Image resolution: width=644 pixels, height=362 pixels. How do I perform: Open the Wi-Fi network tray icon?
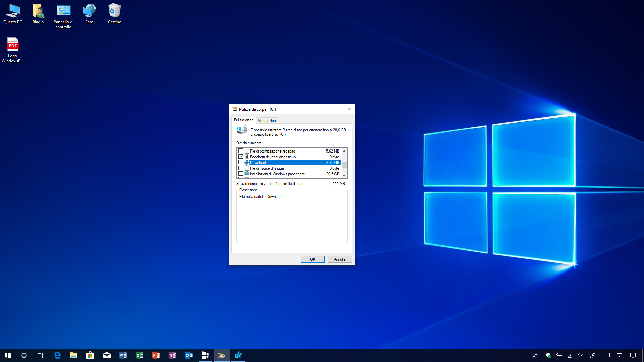(x=570, y=355)
